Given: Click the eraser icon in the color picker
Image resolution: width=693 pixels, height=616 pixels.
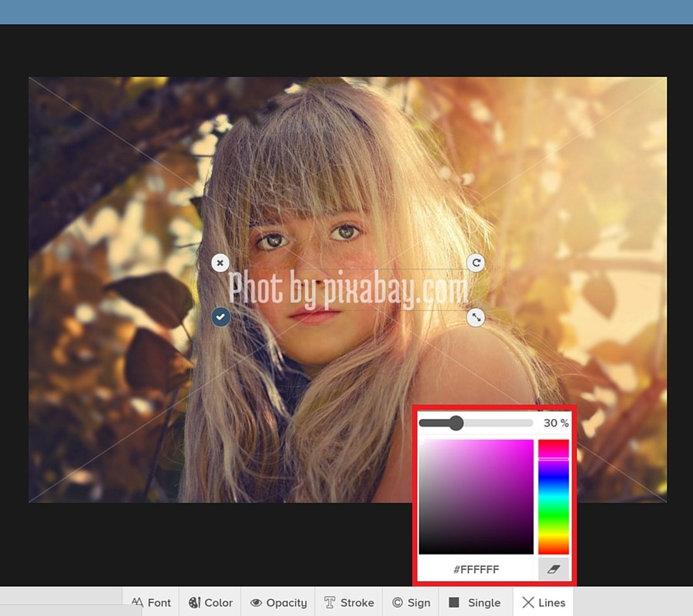Looking at the screenshot, I should point(554,569).
